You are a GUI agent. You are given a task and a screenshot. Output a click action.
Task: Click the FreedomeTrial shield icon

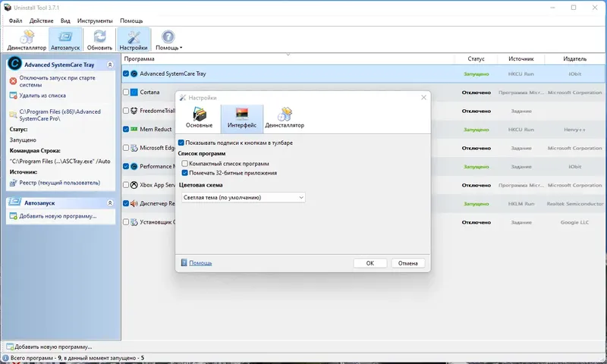(134, 111)
